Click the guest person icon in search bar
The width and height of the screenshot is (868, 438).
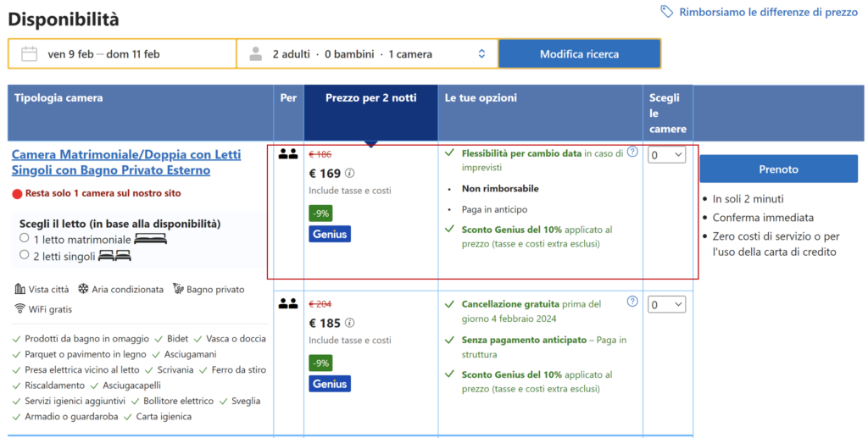tap(255, 54)
